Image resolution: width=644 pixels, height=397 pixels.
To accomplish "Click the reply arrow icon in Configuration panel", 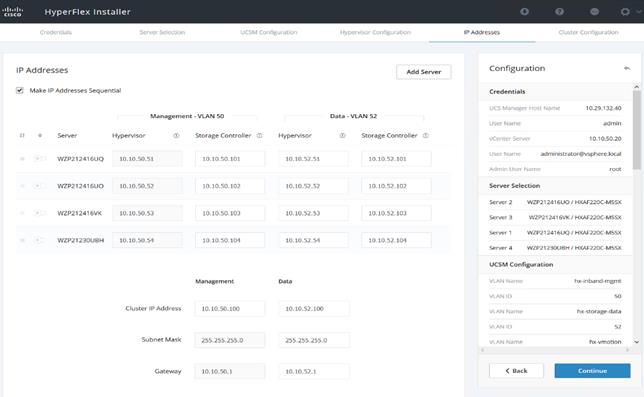I will 627,68.
